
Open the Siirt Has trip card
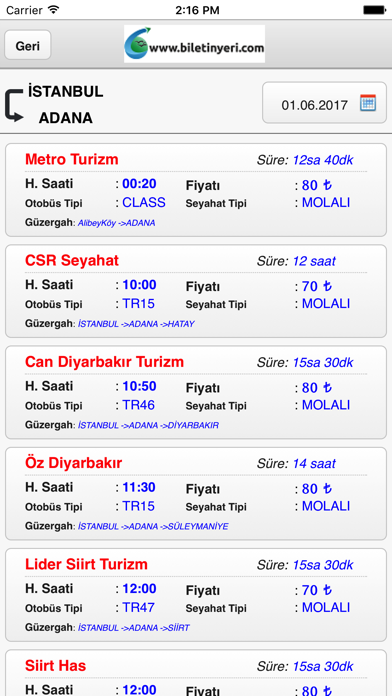coord(196,673)
